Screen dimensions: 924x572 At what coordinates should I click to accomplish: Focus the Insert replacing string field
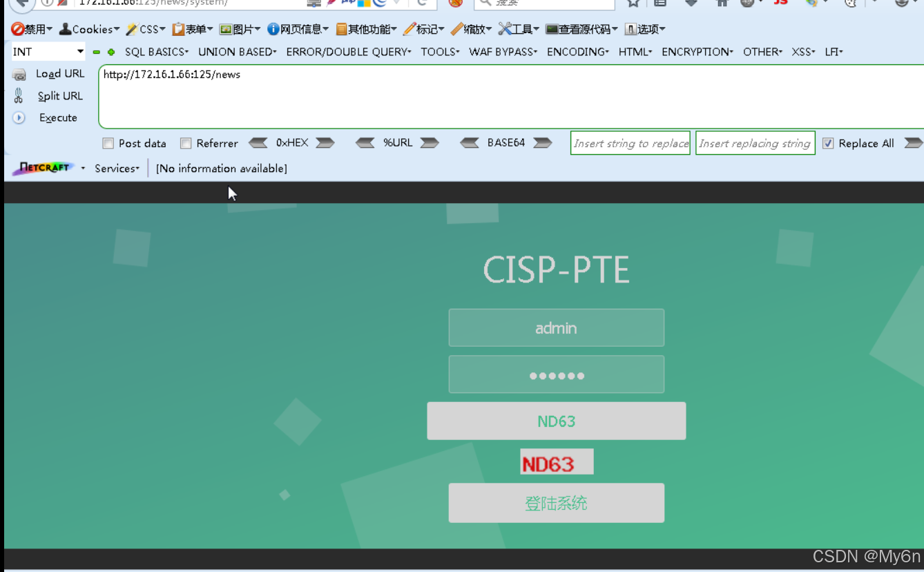coord(755,143)
